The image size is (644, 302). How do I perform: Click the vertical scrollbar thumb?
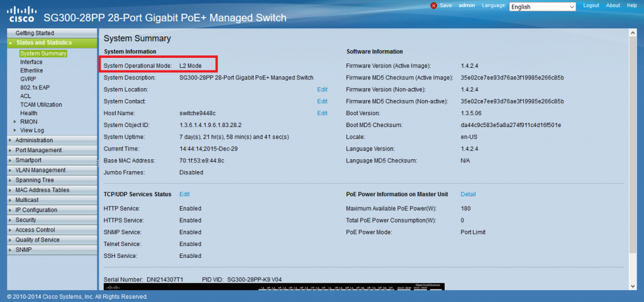633,145
